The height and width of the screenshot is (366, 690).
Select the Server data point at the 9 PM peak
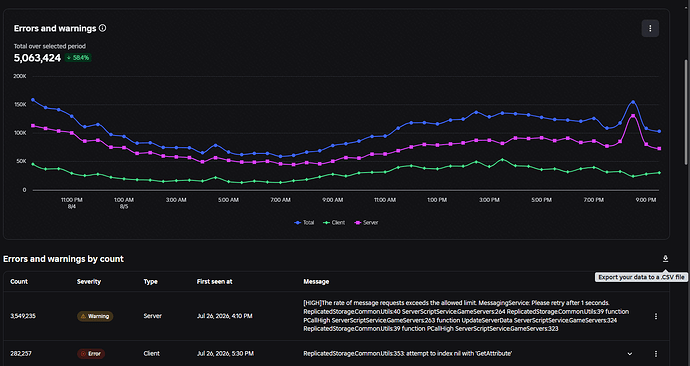click(x=633, y=116)
